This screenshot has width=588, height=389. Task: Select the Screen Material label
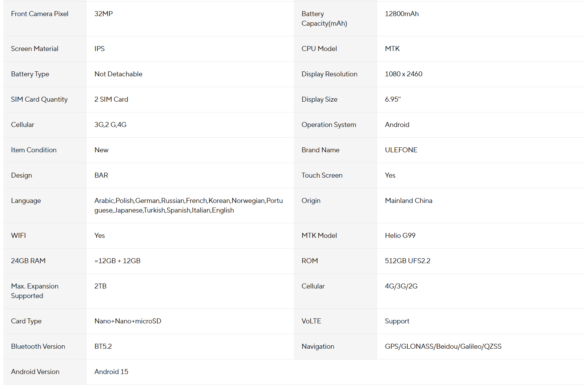[35, 49]
